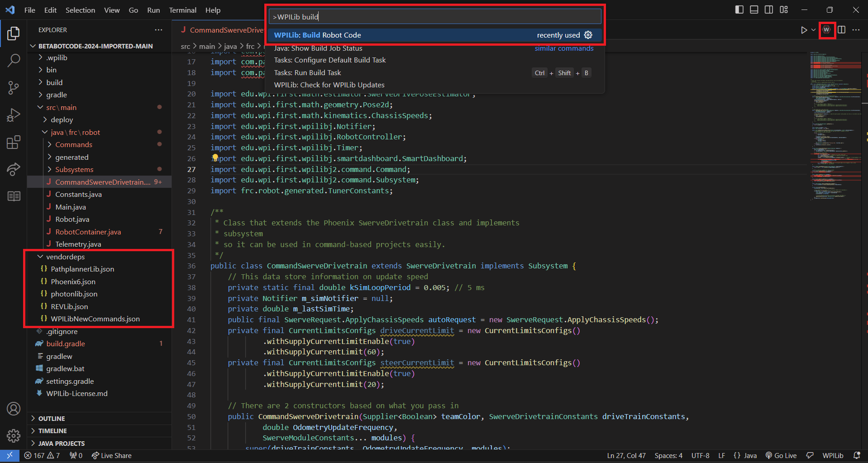Open Phoenix6.json file
Viewport: 868px width, 463px height.
point(73,282)
